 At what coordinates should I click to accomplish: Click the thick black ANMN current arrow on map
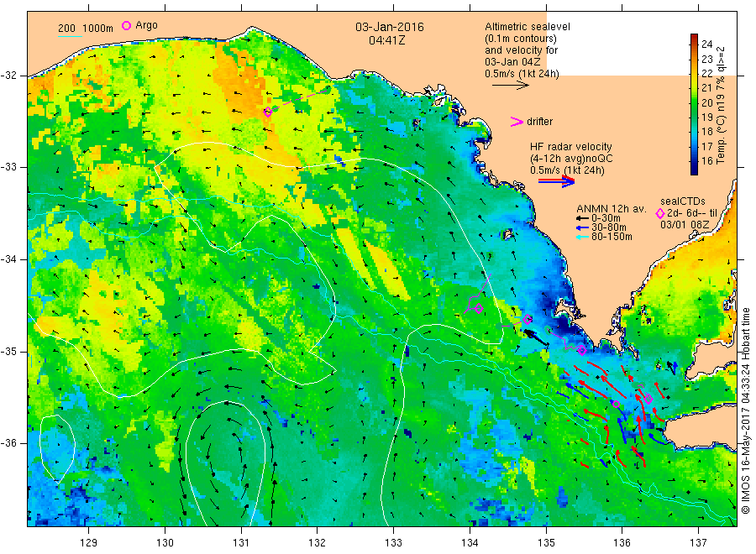[x=536, y=337]
